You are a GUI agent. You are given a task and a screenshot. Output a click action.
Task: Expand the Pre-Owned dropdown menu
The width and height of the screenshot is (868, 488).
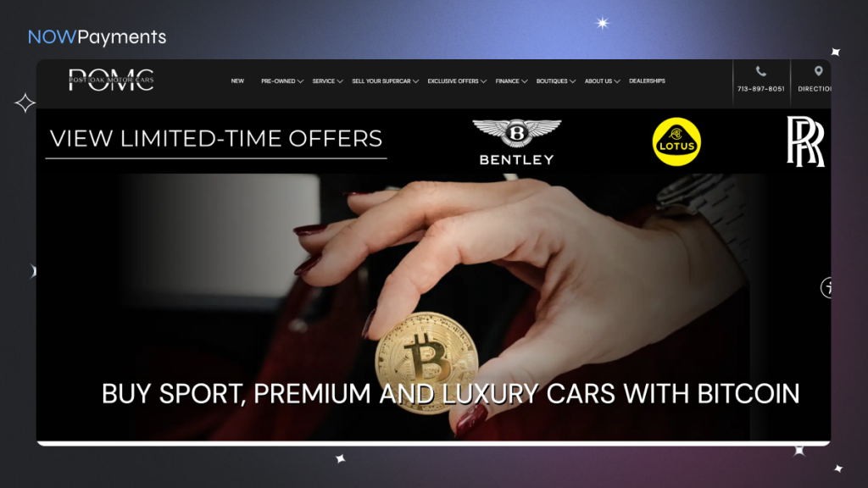[281, 81]
